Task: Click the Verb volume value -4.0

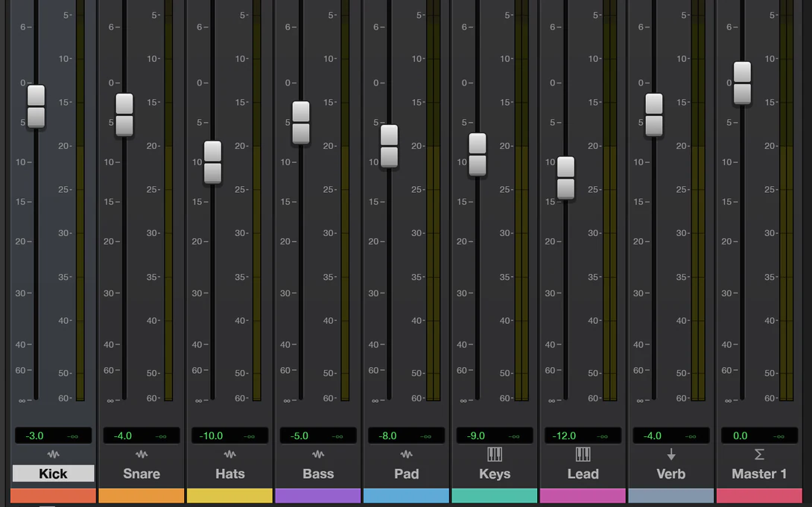Action: pyautogui.click(x=653, y=436)
